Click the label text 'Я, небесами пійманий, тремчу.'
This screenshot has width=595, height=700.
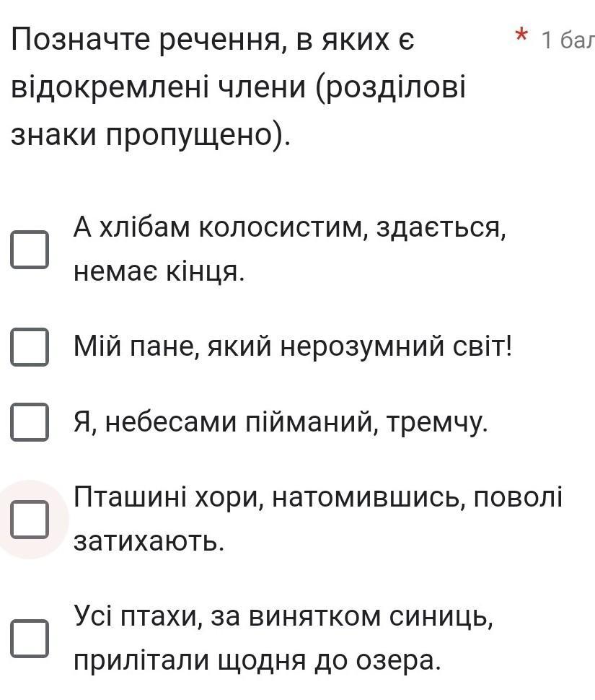click(281, 422)
